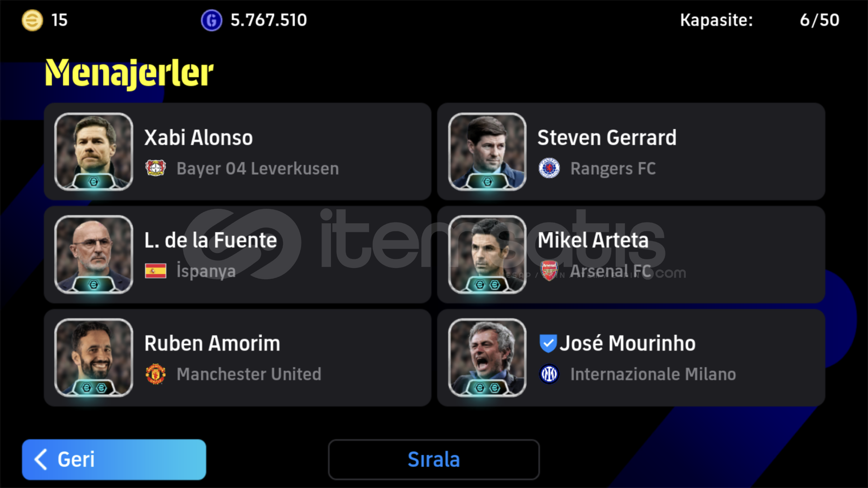Image resolution: width=868 pixels, height=488 pixels.
Task: Click the Arsenal FC club badge
Action: click(549, 271)
